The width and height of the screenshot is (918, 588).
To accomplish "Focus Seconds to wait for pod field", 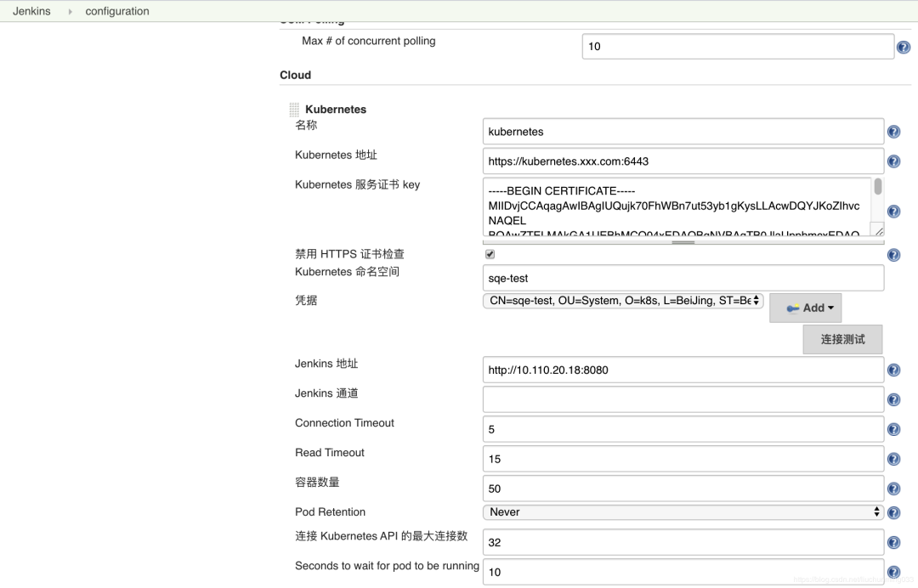I will (x=683, y=572).
